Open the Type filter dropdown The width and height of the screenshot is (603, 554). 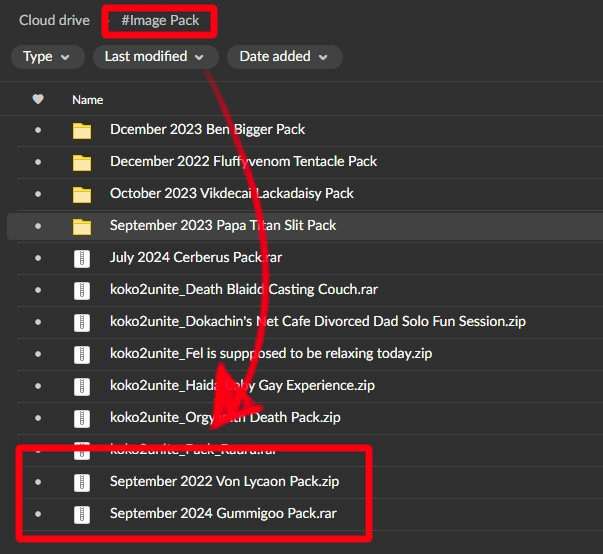[x=48, y=57]
